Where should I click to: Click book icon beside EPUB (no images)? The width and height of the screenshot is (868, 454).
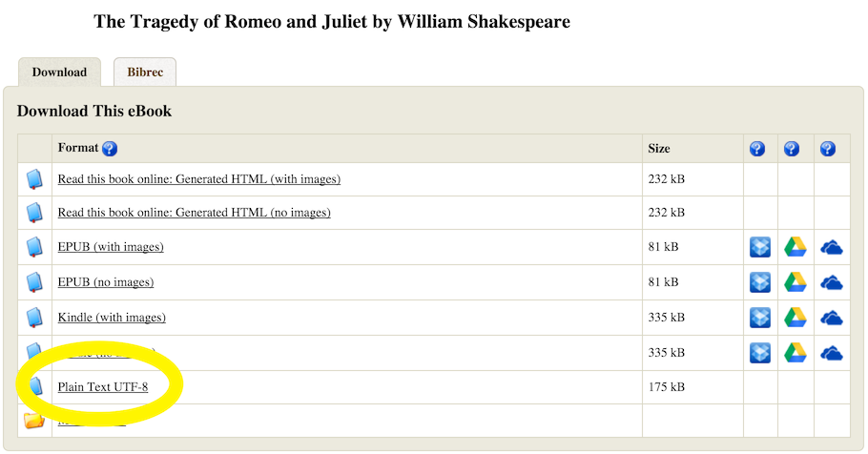34,282
